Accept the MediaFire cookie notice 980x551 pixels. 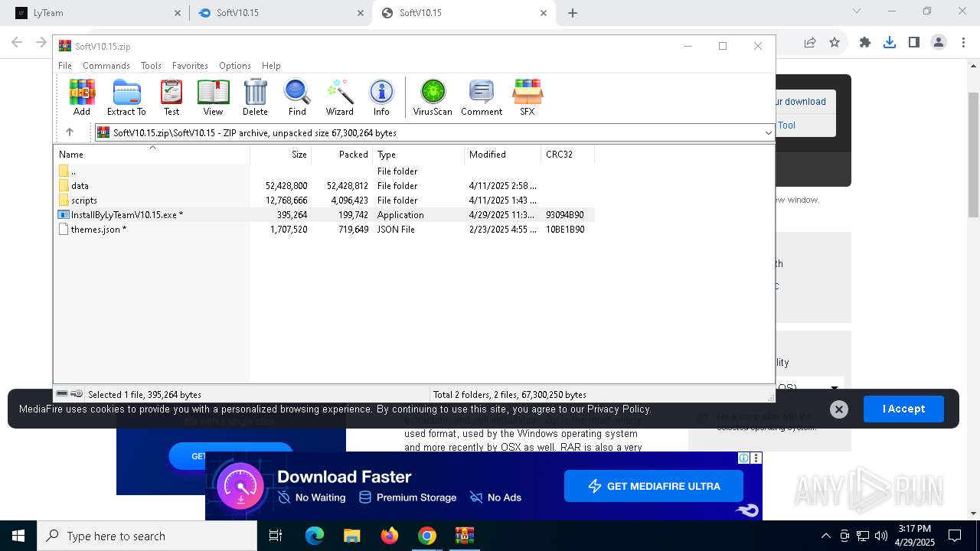(x=903, y=409)
